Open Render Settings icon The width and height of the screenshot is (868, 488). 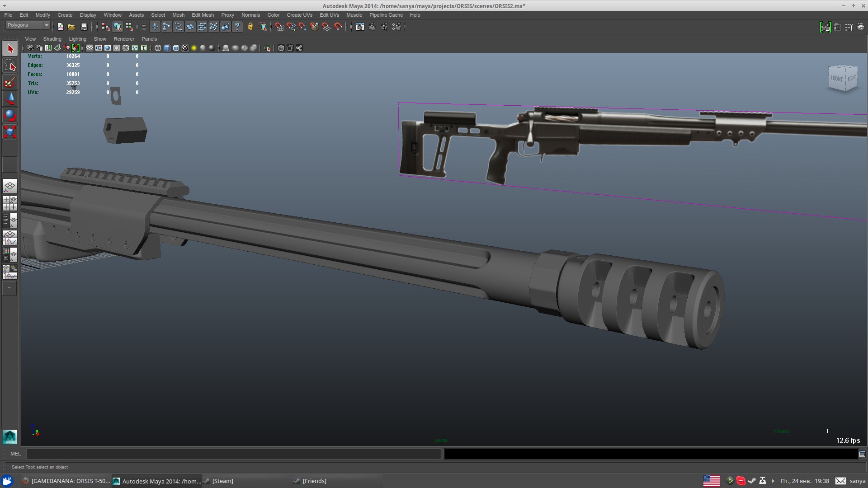(x=396, y=27)
